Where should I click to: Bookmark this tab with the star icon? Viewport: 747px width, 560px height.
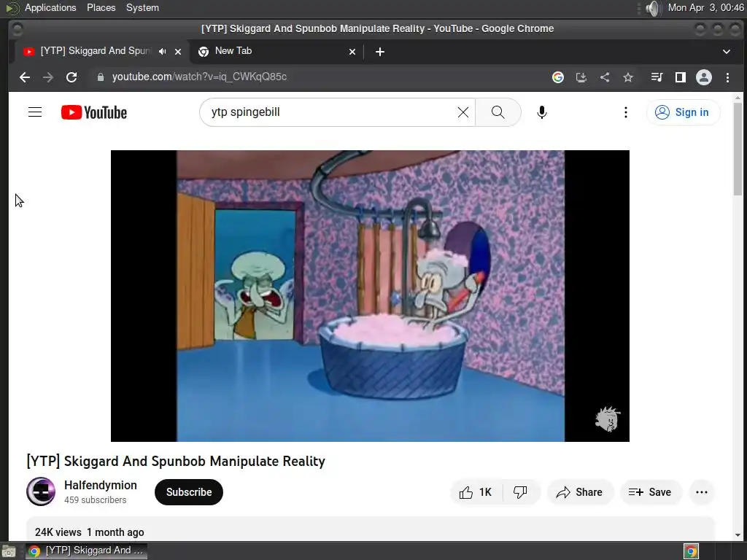tap(628, 77)
